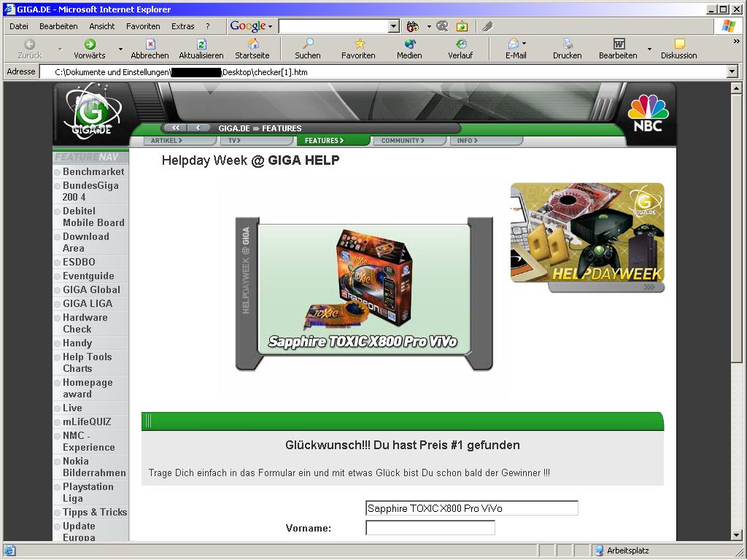The width and height of the screenshot is (747, 560).
Task: Open the Favoriten menu
Action: pos(143,26)
